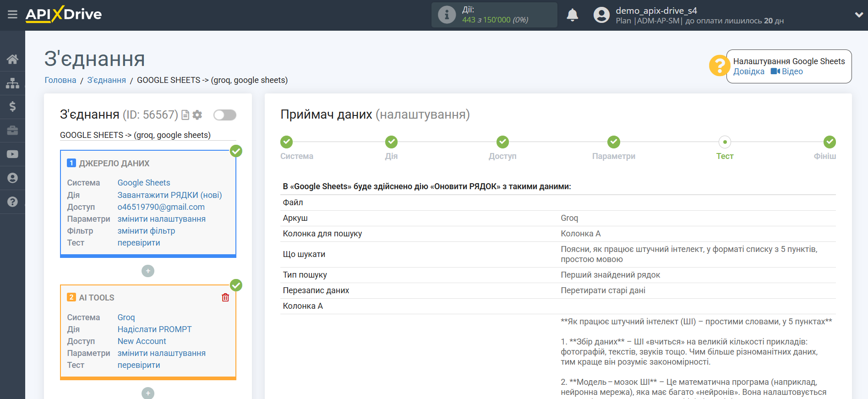Go to Home in sidebar
Image resolution: width=868 pixels, height=399 pixels.
point(12,59)
